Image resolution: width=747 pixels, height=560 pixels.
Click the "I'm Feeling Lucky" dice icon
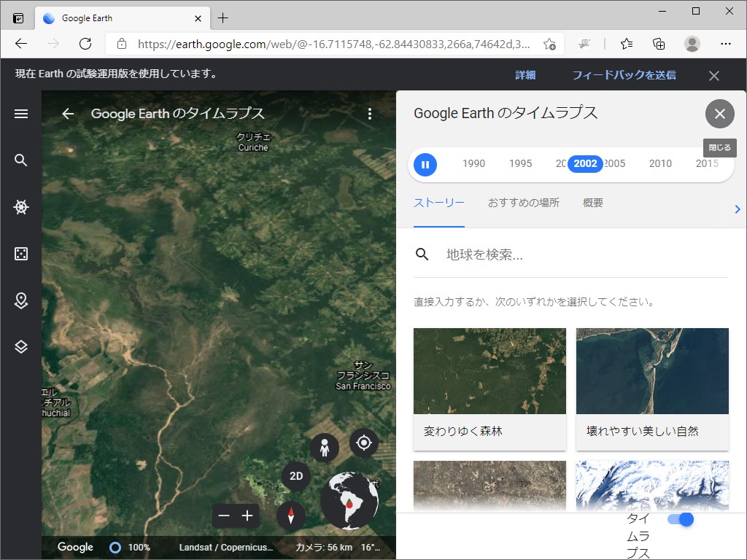click(21, 254)
